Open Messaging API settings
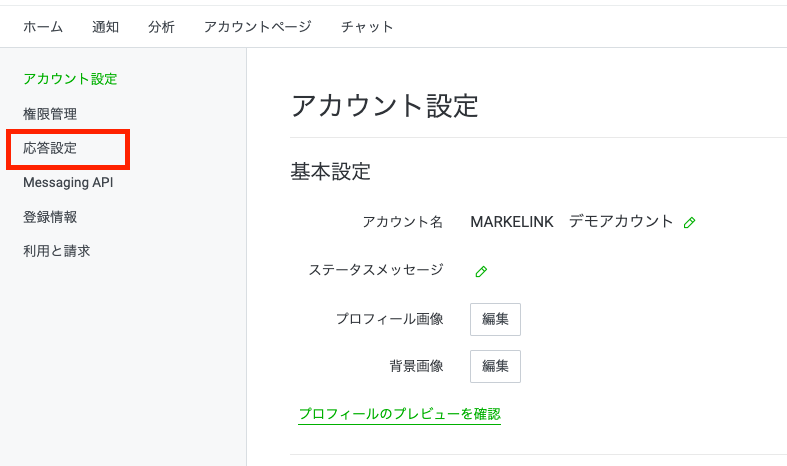 point(68,183)
